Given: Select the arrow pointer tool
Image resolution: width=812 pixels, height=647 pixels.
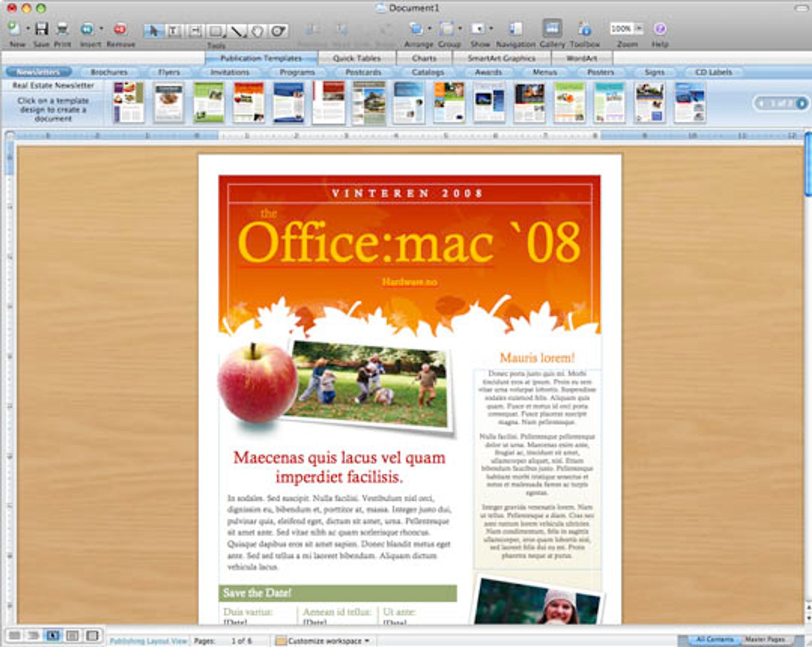Looking at the screenshot, I should pyautogui.click(x=154, y=31).
